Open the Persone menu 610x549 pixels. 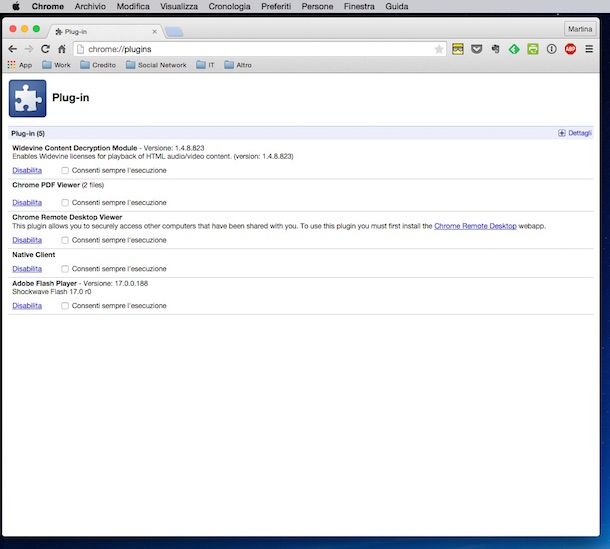tap(317, 6)
